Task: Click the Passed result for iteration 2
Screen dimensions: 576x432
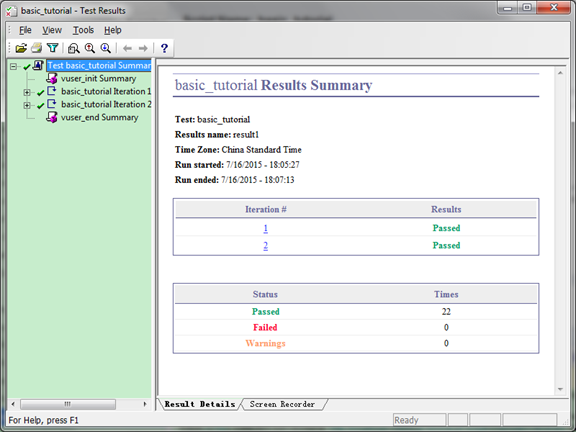Action: click(446, 245)
